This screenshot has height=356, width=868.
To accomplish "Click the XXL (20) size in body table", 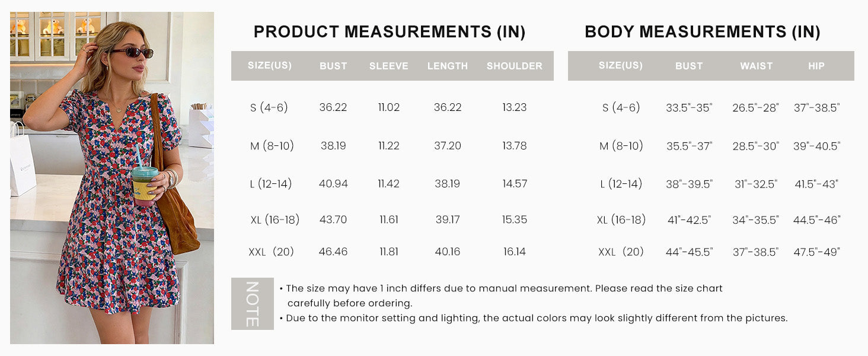I will (621, 252).
